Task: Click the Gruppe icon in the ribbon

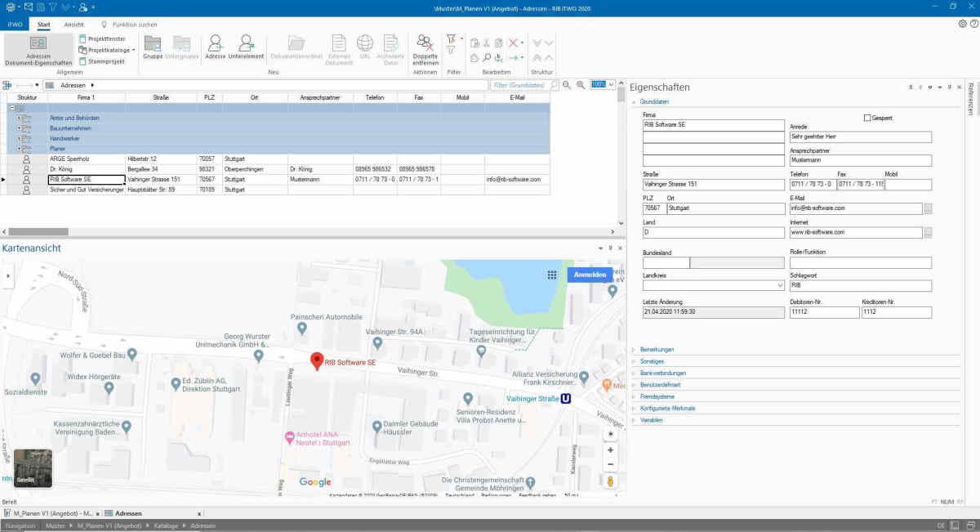Action: [153, 47]
